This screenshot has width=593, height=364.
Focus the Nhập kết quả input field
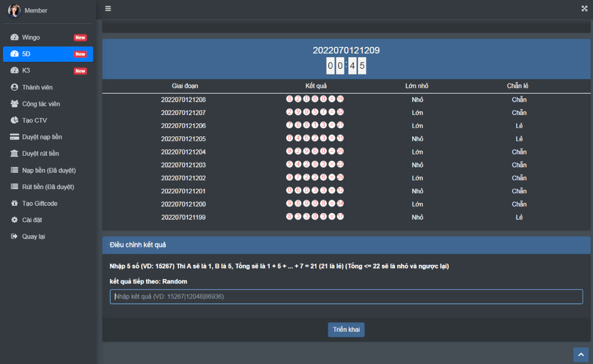(346, 296)
